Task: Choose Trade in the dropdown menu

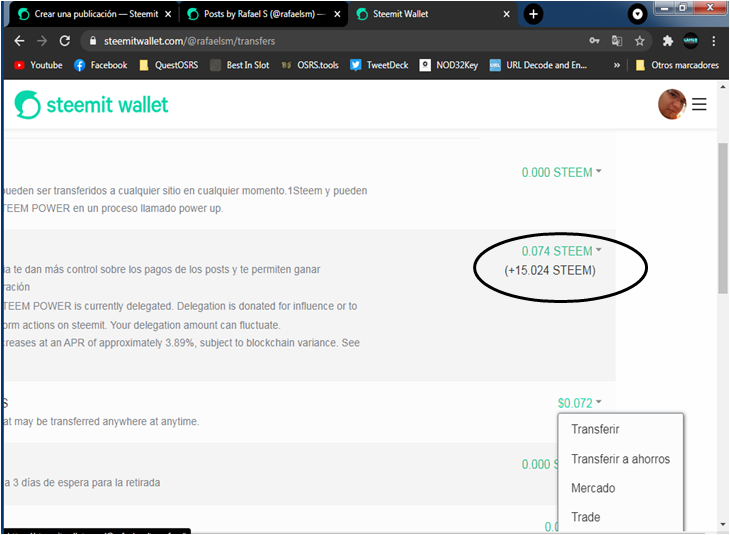Action: click(x=586, y=517)
